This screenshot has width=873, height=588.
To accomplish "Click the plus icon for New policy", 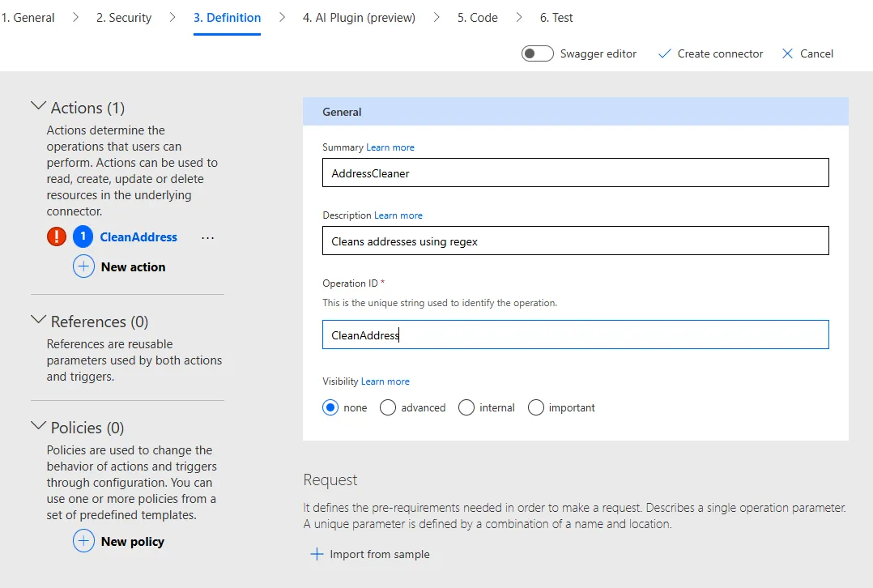I will tap(83, 541).
